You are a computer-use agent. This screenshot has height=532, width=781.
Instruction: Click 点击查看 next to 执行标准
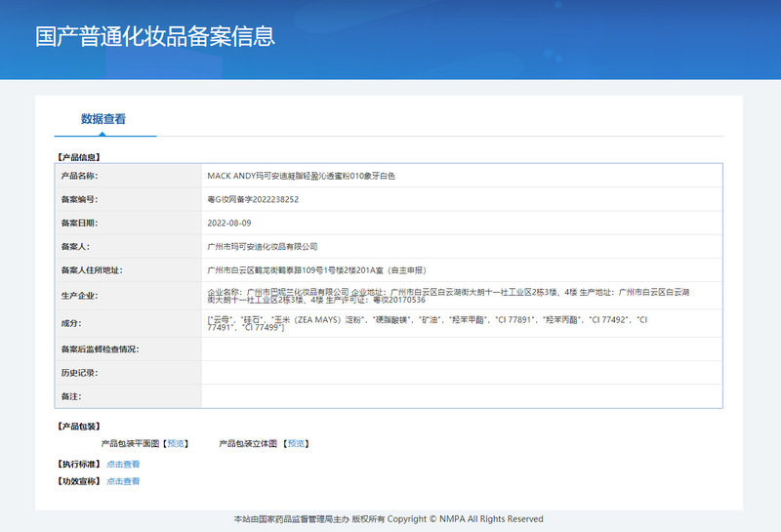coord(123,464)
